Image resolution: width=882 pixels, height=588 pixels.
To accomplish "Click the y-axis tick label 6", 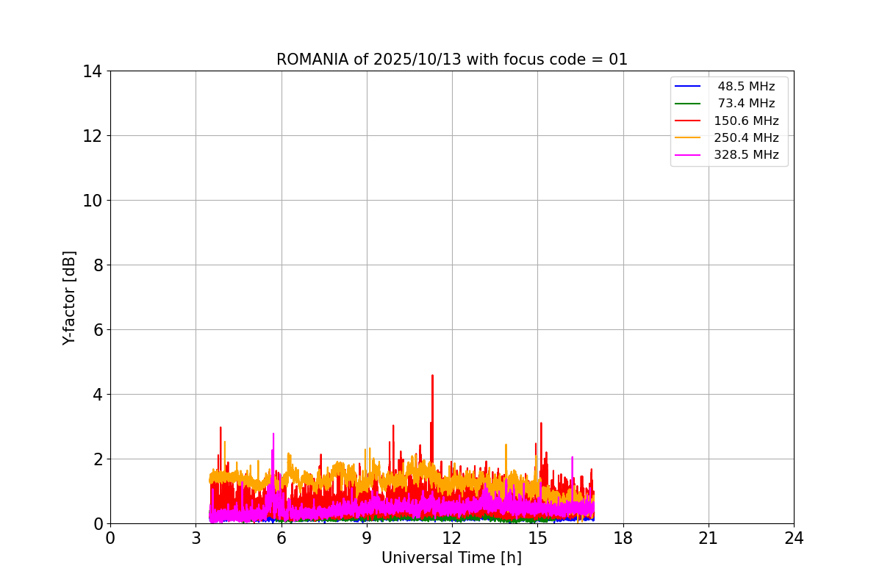I will [98, 330].
